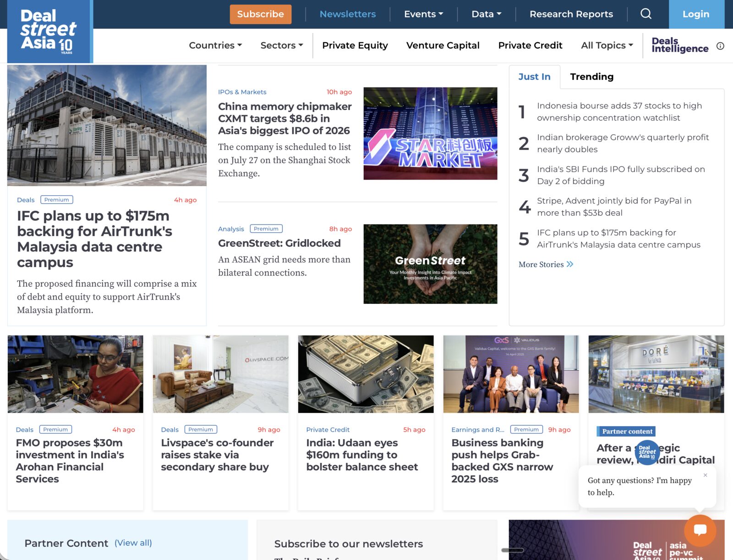Open China memory chipmaker CXMT IPO article
This screenshot has height=560, width=733.
(284, 119)
